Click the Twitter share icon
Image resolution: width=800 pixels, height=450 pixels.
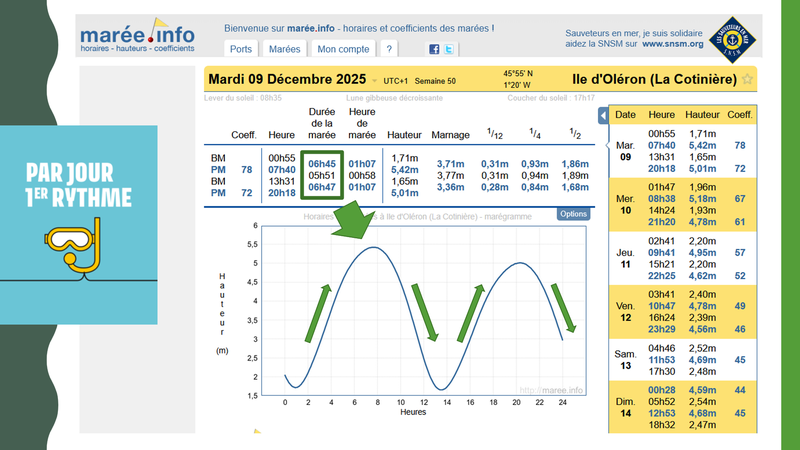click(450, 48)
